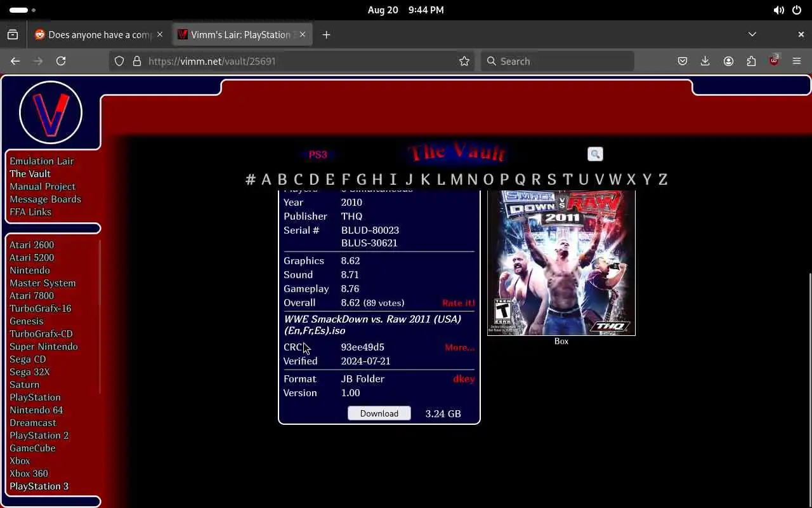Image resolution: width=812 pixels, height=508 pixels.
Task: Select Atari 2600 system
Action: click(x=32, y=245)
